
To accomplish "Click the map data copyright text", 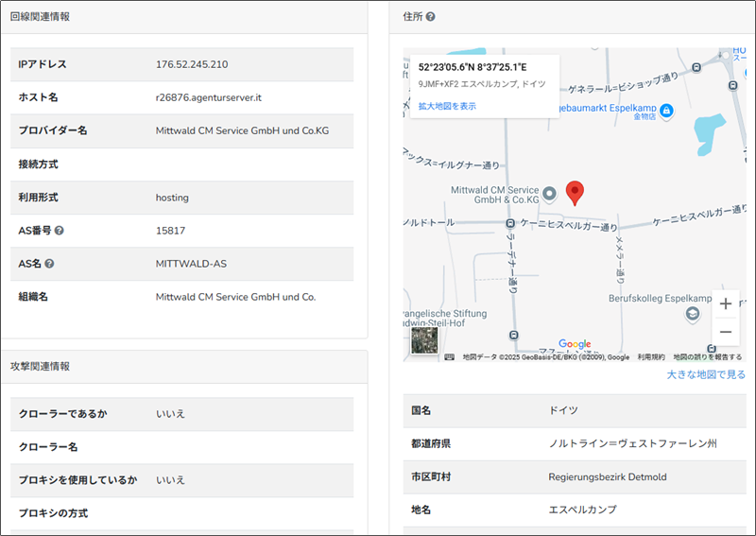I will (546, 357).
